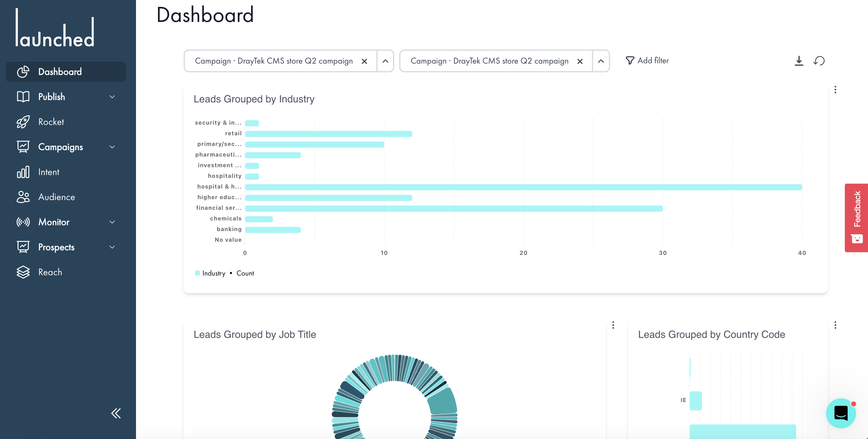Viewport: 868px width, 439px height.
Task: Click the Intent bar chart icon
Action: click(23, 172)
